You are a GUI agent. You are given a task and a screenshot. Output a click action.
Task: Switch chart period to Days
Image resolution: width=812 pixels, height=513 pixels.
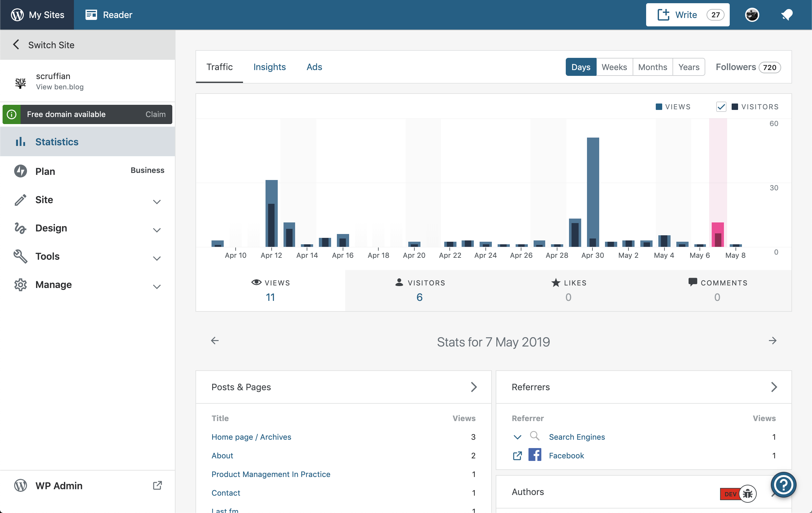[581, 67]
